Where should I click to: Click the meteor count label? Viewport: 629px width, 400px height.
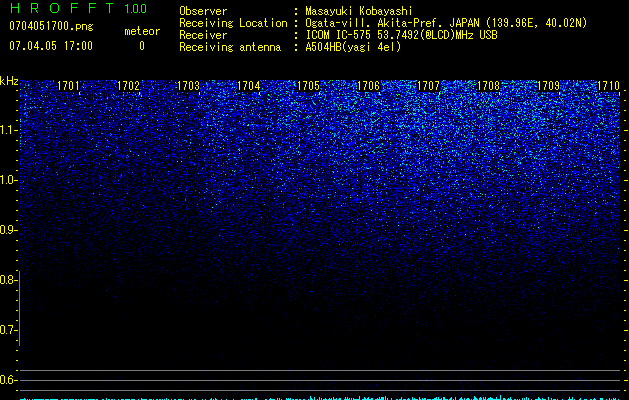pyautogui.click(x=142, y=31)
